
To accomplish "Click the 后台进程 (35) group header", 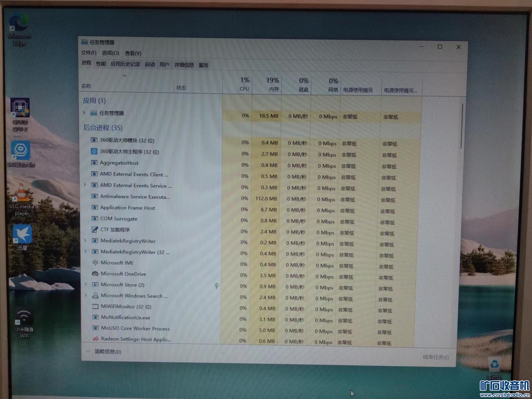I will click(x=103, y=127).
